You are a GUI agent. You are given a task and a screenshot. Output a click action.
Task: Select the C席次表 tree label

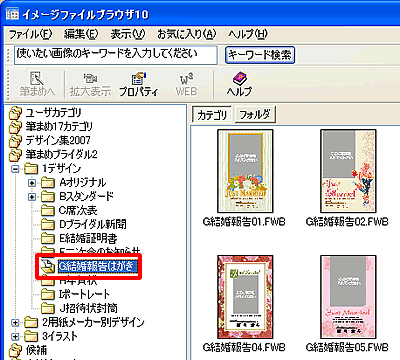click(x=78, y=211)
